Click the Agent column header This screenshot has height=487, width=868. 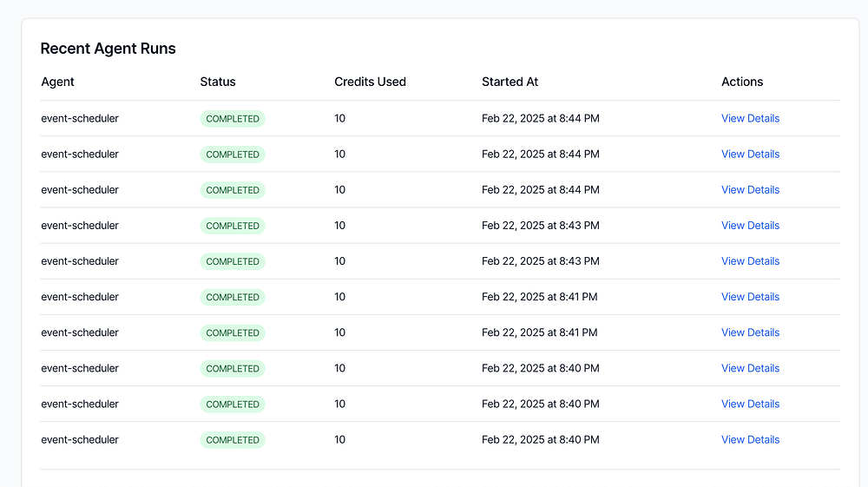[x=58, y=82]
